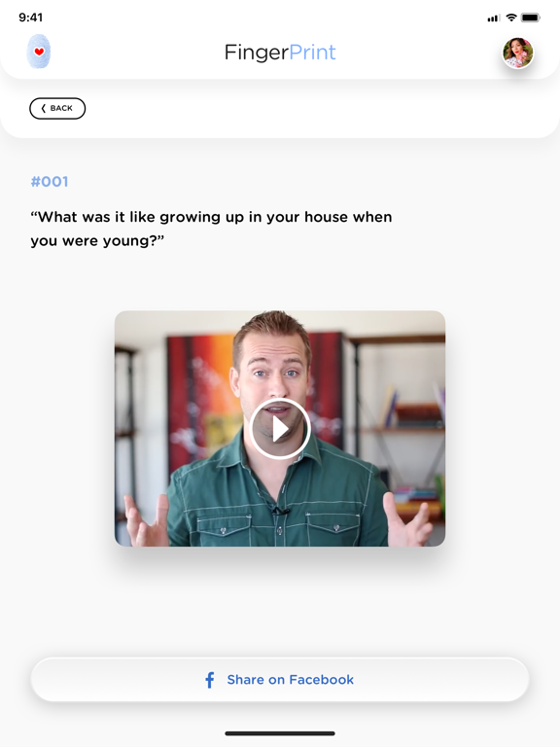Viewport: 560px width, 747px height.
Task: Select the 'Share on Facebook' text label
Action: [x=290, y=679]
